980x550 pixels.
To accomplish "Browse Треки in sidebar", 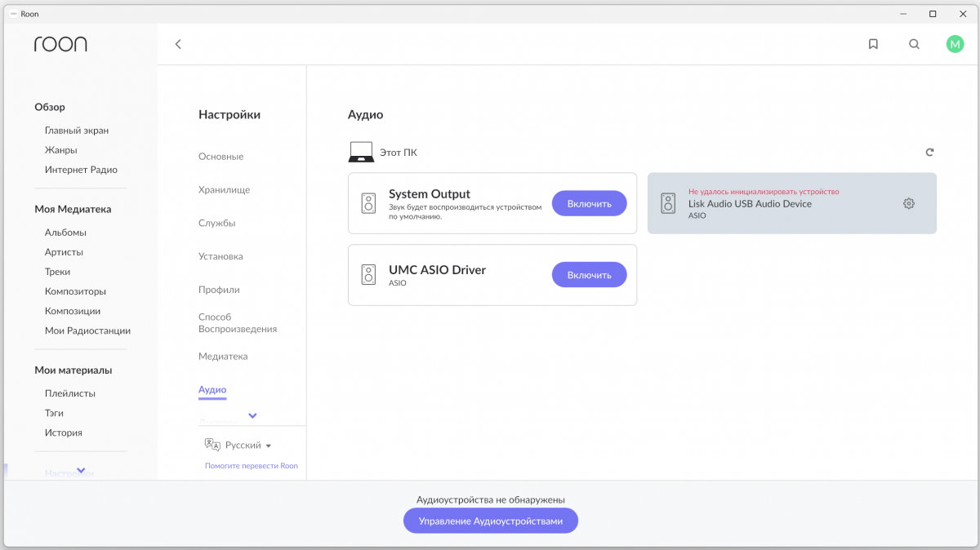I will pyautogui.click(x=57, y=272).
